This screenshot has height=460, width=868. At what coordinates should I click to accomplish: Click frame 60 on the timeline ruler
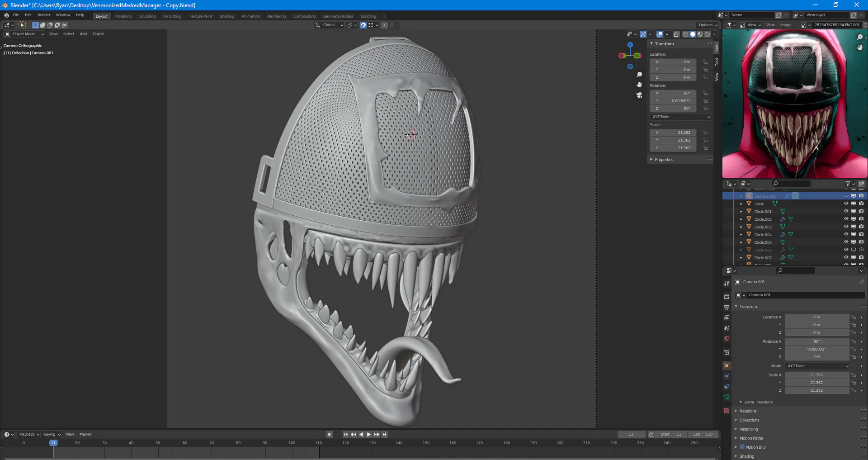click(x=185, y=443)
